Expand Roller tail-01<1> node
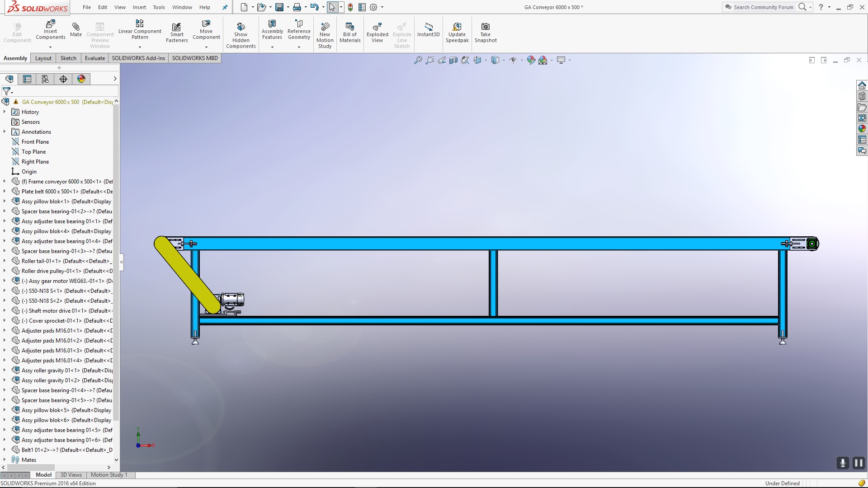Viewport: 868px width, 488px height. coord(5,261)
